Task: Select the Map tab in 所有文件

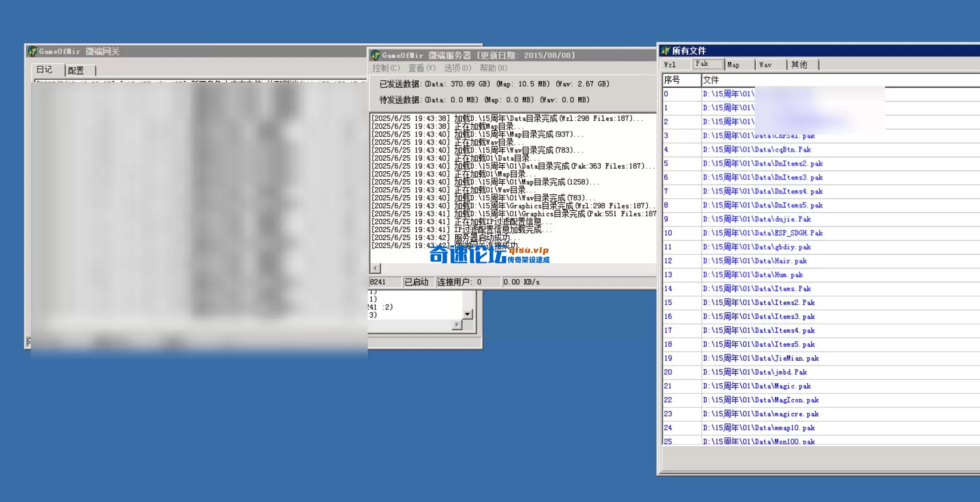Action: click(x=734, y=64)
